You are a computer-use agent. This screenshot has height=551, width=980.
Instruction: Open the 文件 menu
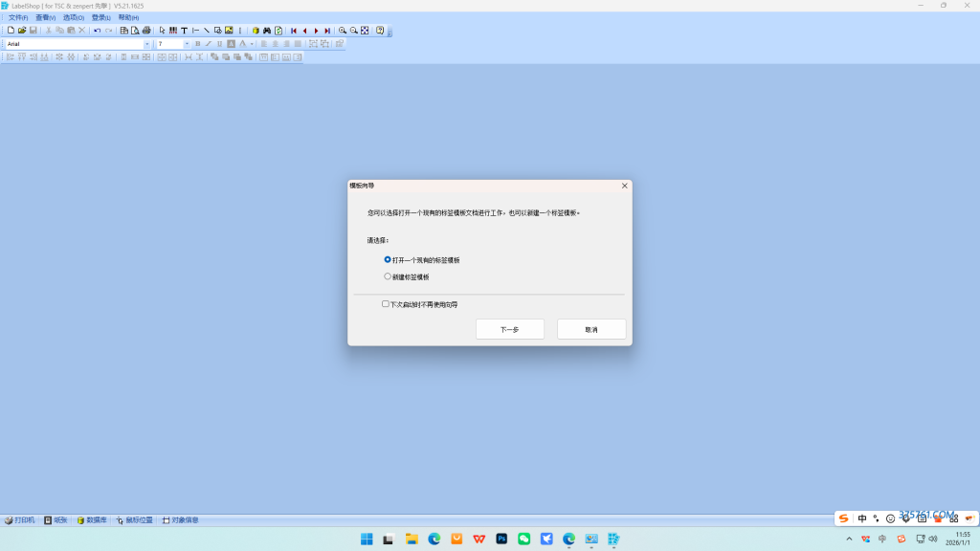click(x=18, y=17)
